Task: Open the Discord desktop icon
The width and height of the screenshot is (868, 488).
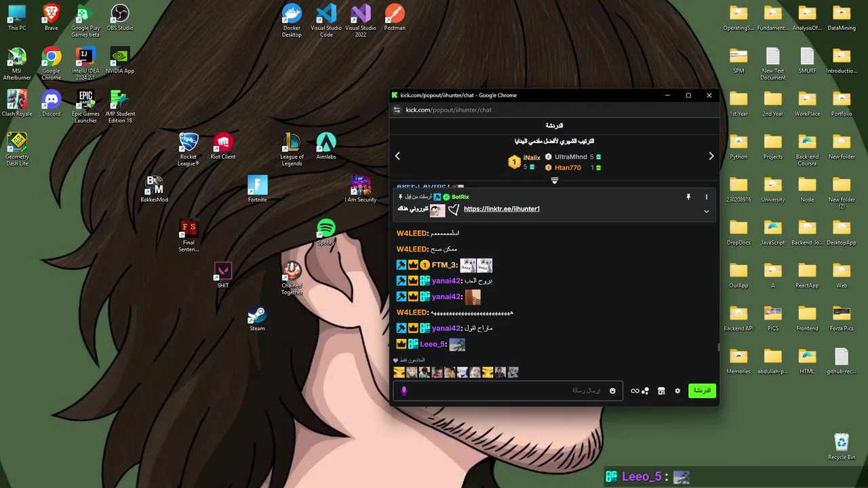Action: tap(51, 104)
